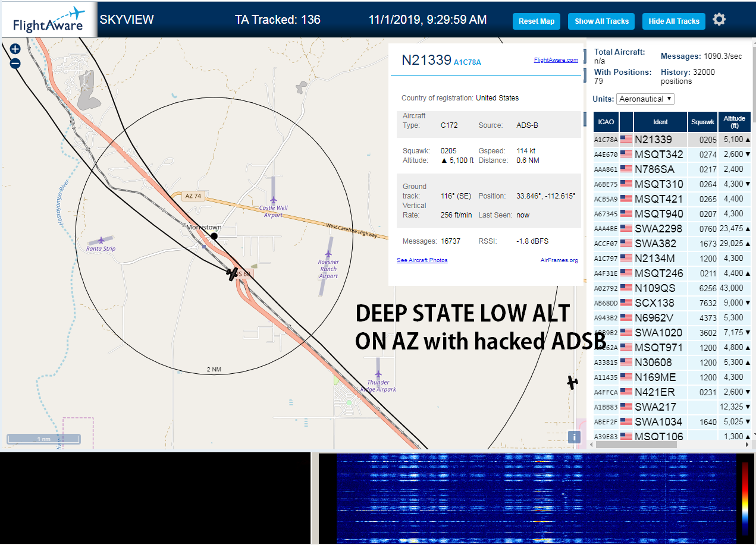
Task: Sort table by ICAO column header
Action: [606, 122]
